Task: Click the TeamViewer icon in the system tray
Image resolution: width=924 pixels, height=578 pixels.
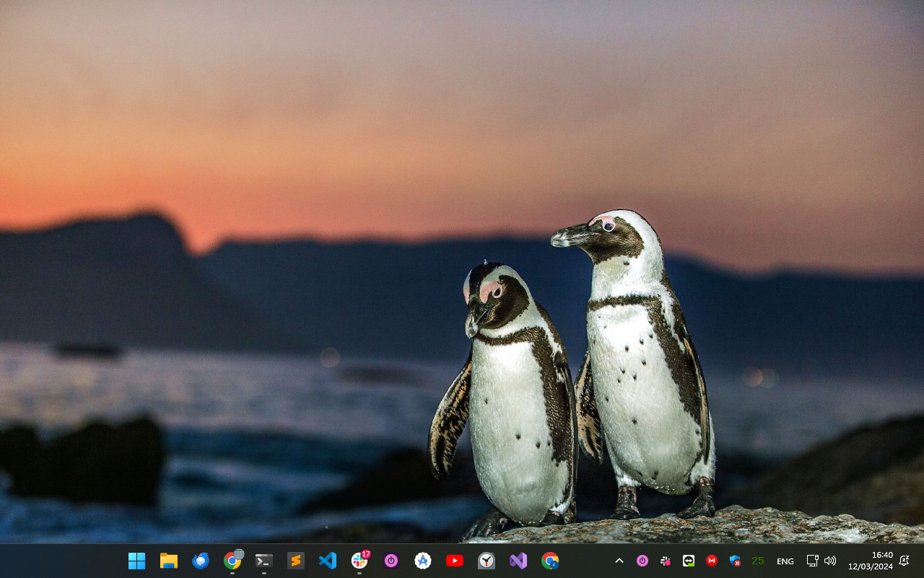Action: 689,561
